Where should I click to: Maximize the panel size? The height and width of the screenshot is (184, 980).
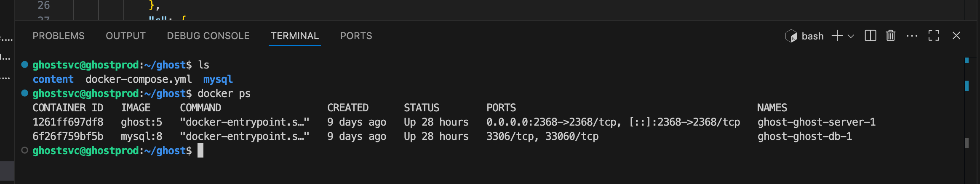point(934,36)
